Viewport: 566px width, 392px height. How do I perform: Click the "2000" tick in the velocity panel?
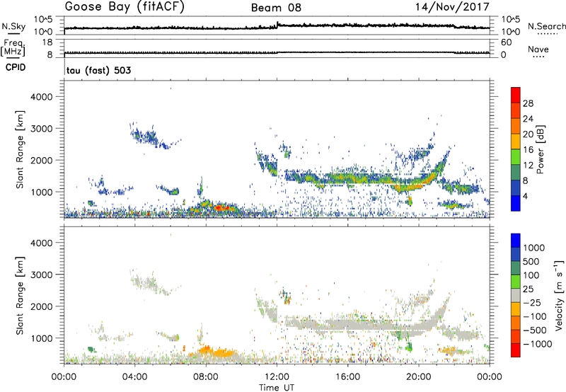(x=41, y=306)
